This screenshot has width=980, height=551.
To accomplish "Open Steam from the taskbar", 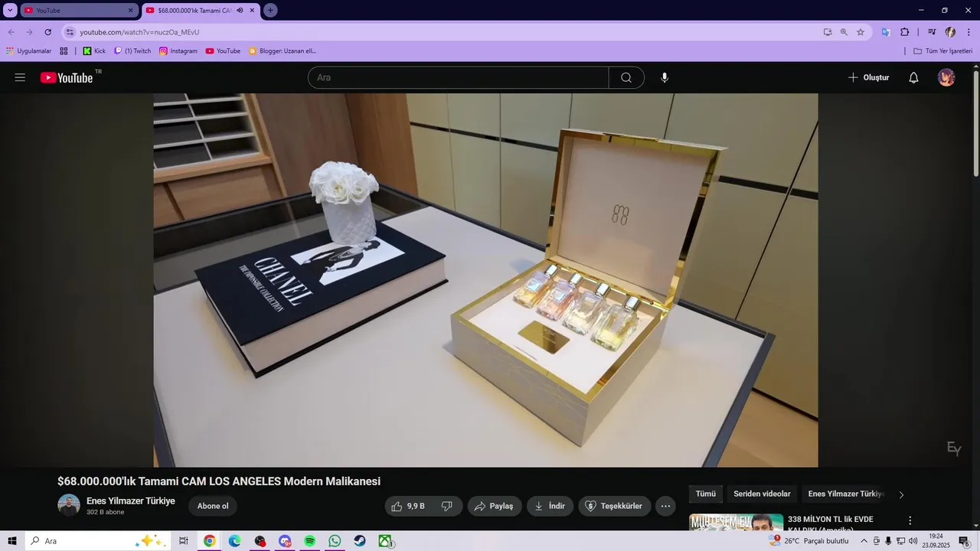I will pos(360,541).
